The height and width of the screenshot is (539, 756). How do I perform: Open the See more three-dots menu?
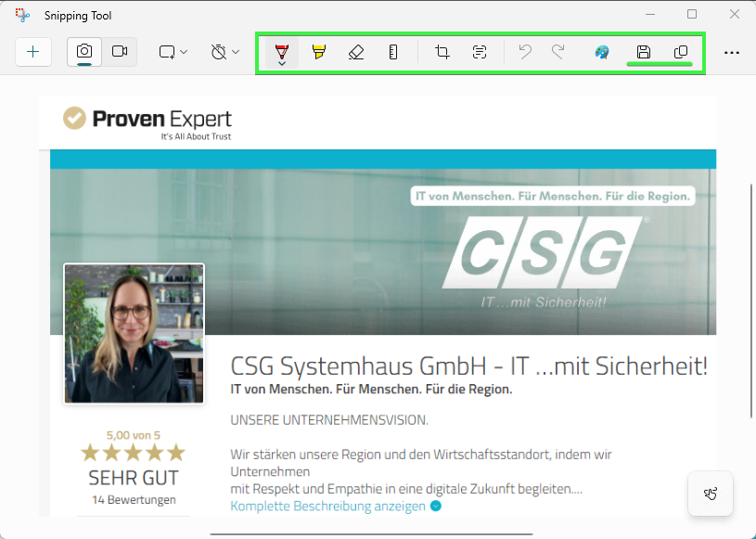[731, 52]
